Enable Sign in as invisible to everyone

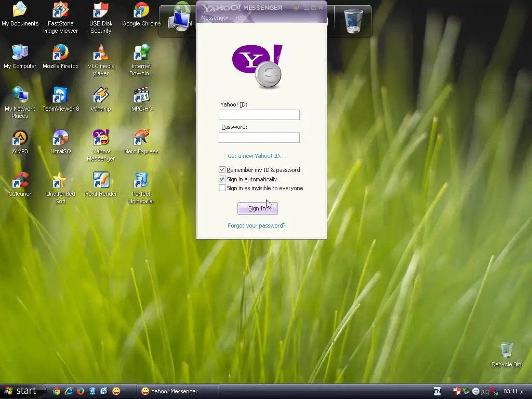click(x=222, y=188)
